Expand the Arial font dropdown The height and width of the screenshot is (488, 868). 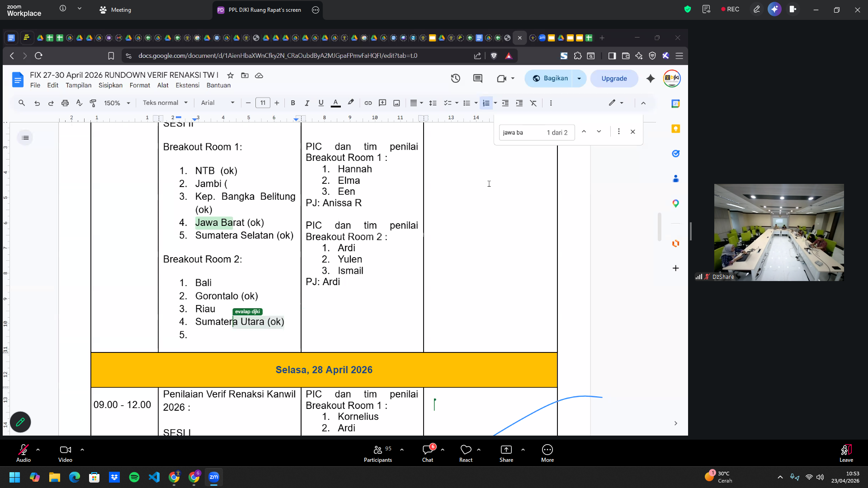(218, 103)
